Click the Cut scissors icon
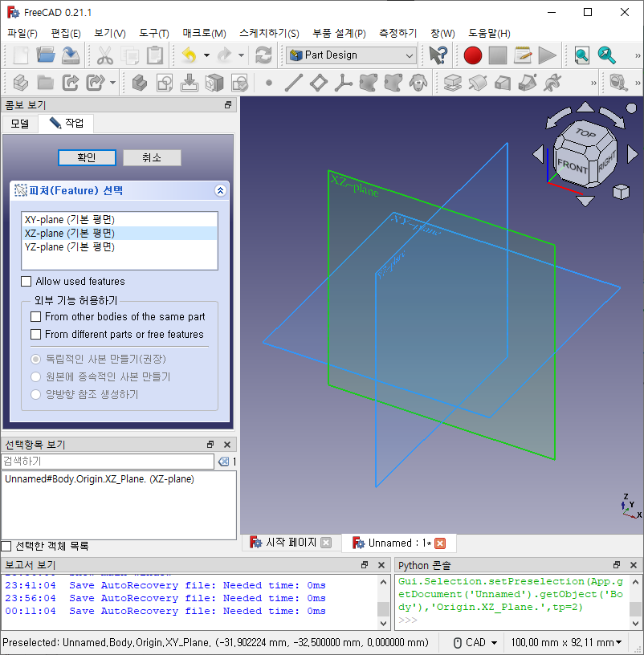The width and height of the screenshot is (644, 655). coord(105,55)
